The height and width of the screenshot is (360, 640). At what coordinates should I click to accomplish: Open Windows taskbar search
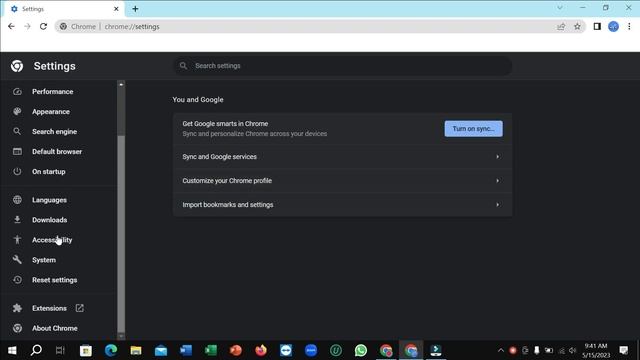36,350
